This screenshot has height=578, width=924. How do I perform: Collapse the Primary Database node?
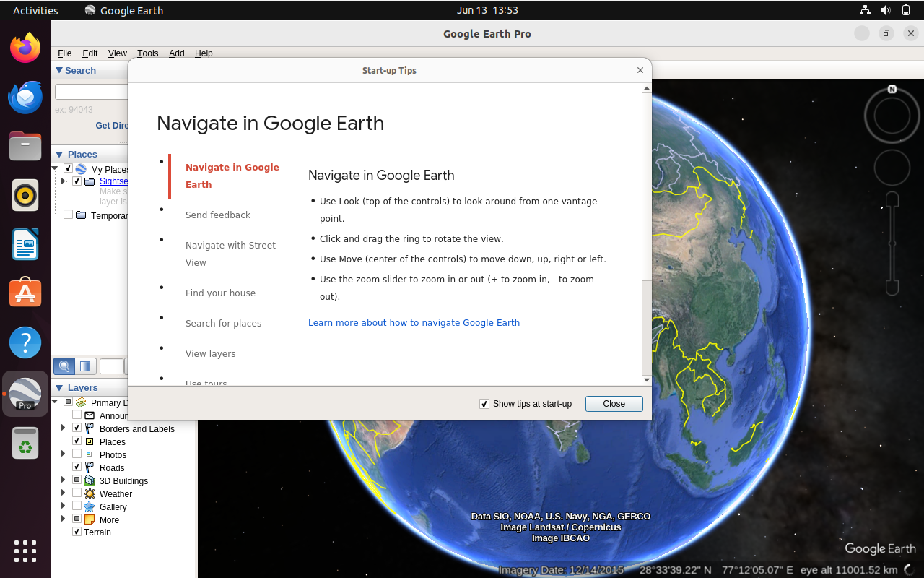point(55,402)
